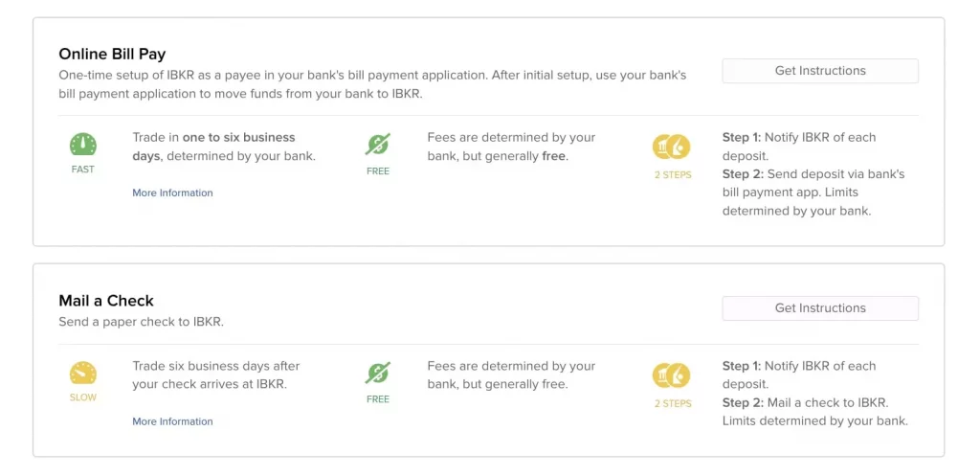The width and height of the screenshot is (980, 476).
Task: Click the 2 STEPS label in Online Bill Pay
Action: point(672,175)
